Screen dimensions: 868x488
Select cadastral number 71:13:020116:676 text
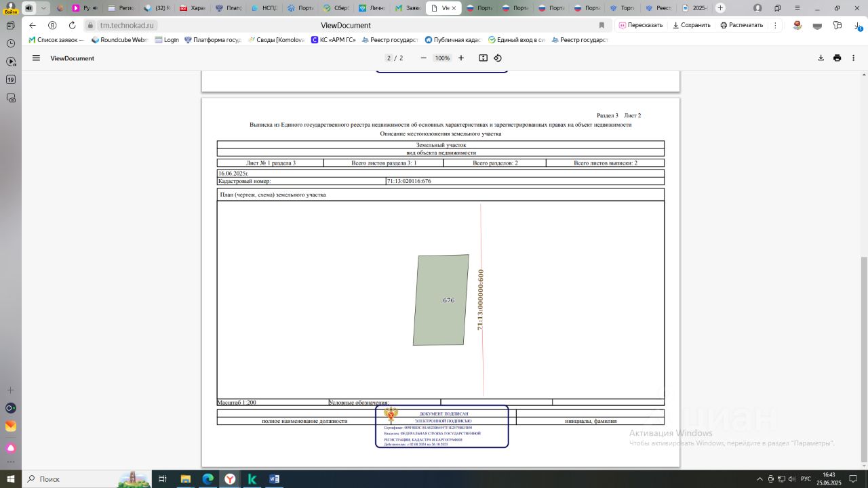tap(409, 181)
